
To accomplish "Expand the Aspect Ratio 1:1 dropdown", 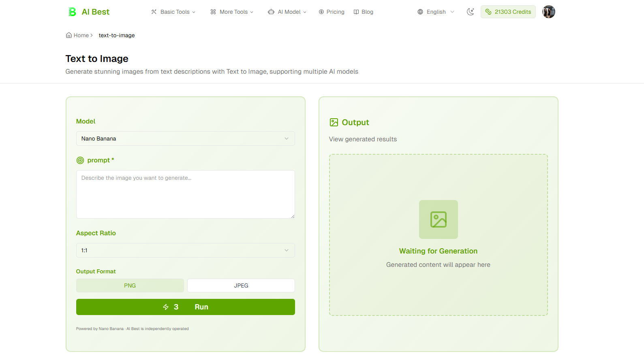I will tap(185, 250).
